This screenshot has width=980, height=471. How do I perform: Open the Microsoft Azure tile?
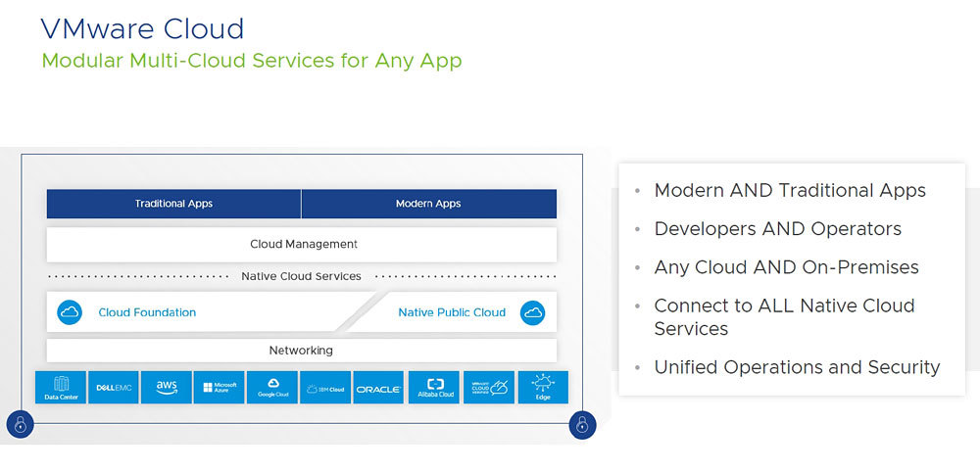pyautogui.click(x=220, y=388)
